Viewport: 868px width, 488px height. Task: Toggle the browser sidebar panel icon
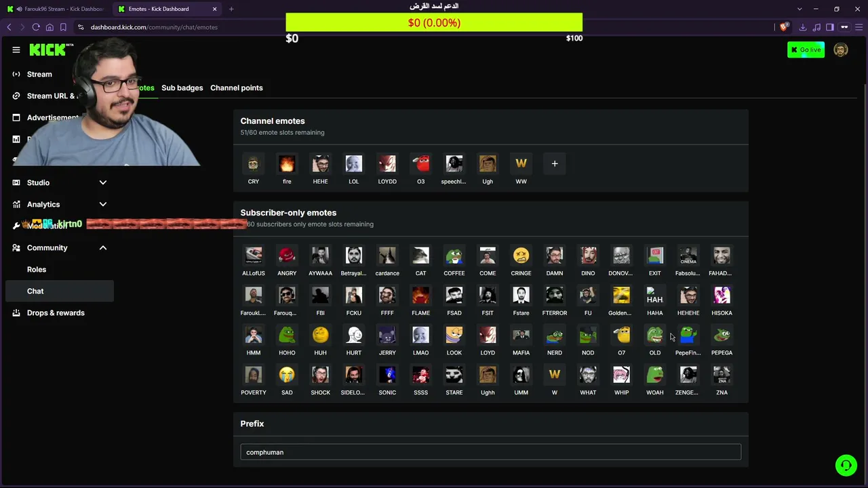coord(829,27)
